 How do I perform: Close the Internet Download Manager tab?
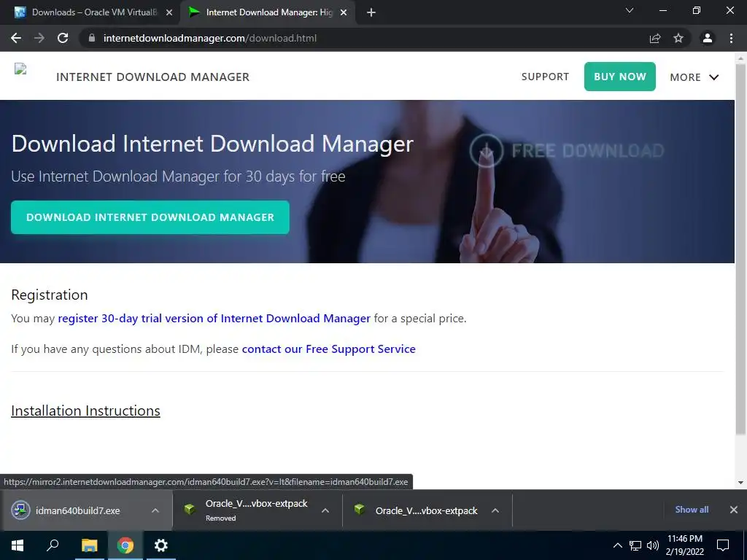(x=344, y=12)
